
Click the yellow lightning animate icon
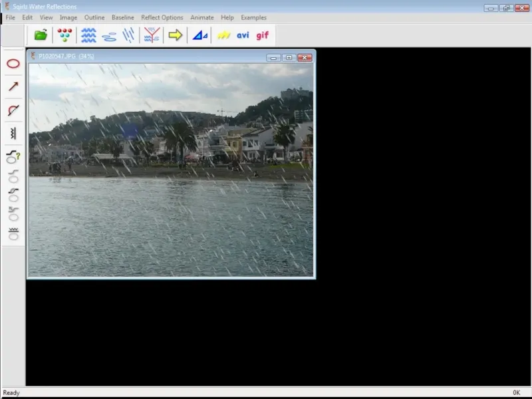[x=224, y=35]
